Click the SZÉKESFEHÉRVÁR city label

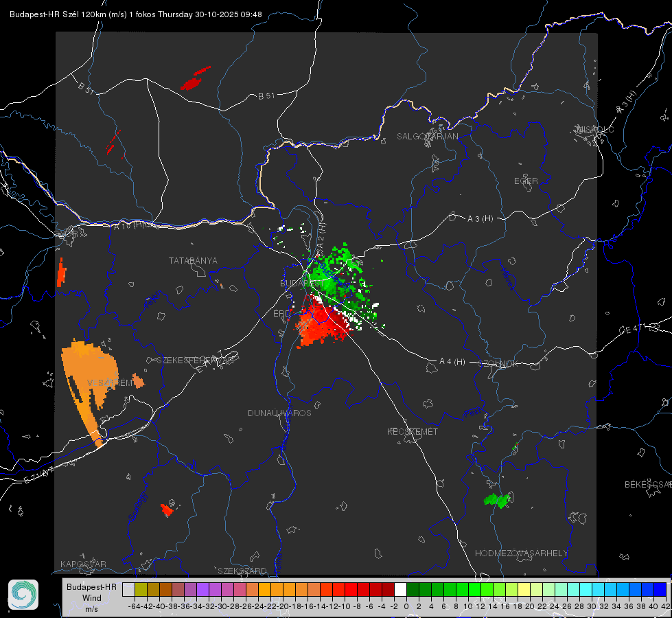(x=195, y=360)
